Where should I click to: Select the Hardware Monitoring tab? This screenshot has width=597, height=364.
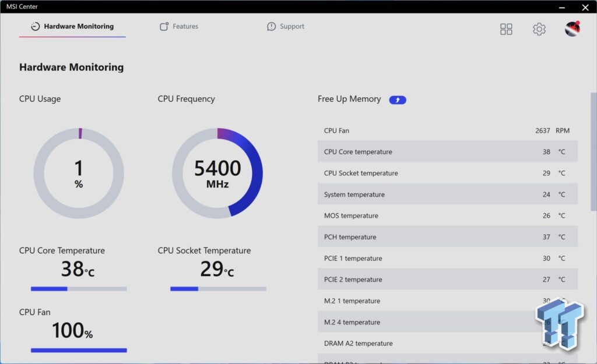[x=72, y=26]
